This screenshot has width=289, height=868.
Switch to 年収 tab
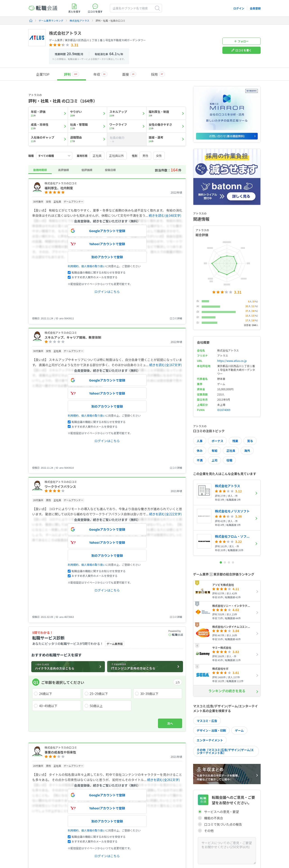click(x=100, y=74)
